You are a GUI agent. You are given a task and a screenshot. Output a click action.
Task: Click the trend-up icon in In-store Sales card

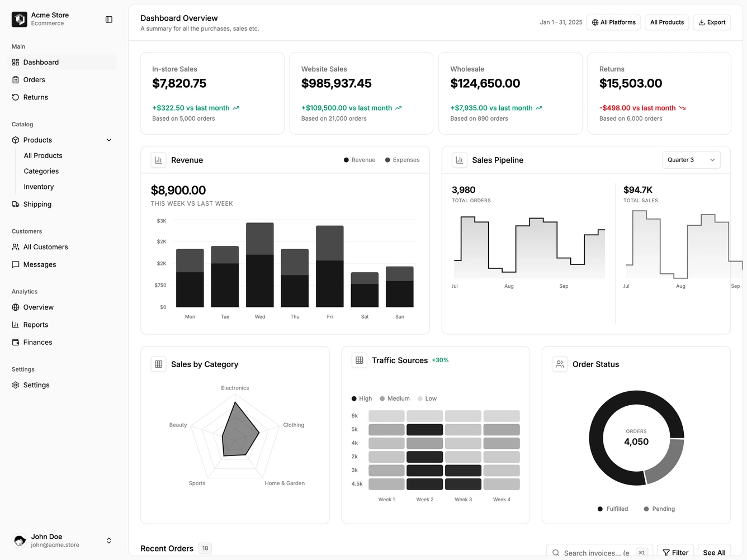pos(236,108)
